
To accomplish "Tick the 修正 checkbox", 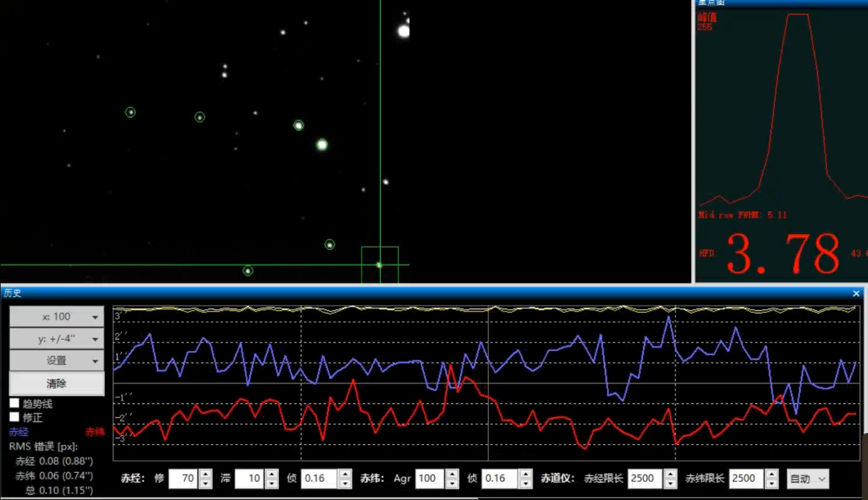I will 15,417.
